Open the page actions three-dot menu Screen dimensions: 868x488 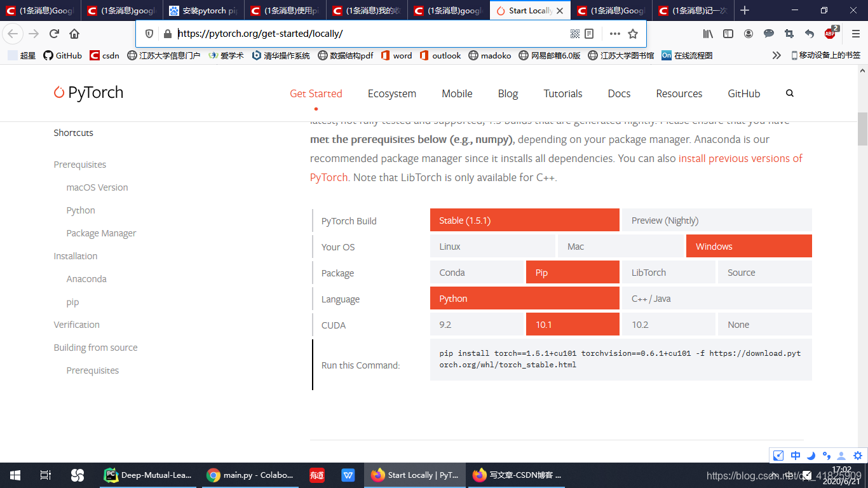click(614, 34)
